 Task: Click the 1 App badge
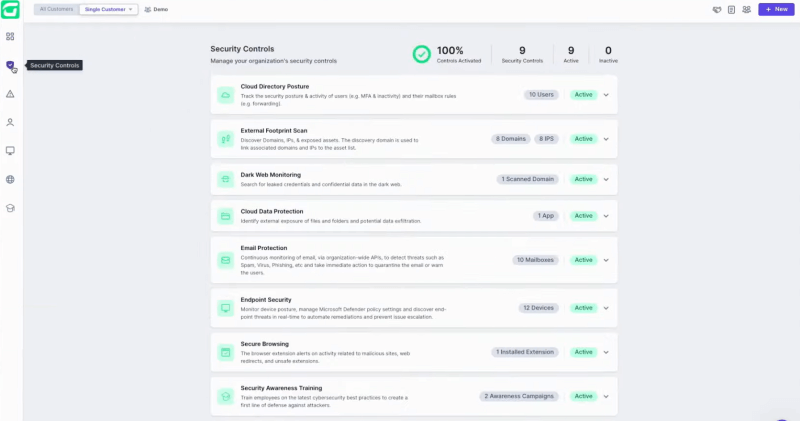coord(545,216)
